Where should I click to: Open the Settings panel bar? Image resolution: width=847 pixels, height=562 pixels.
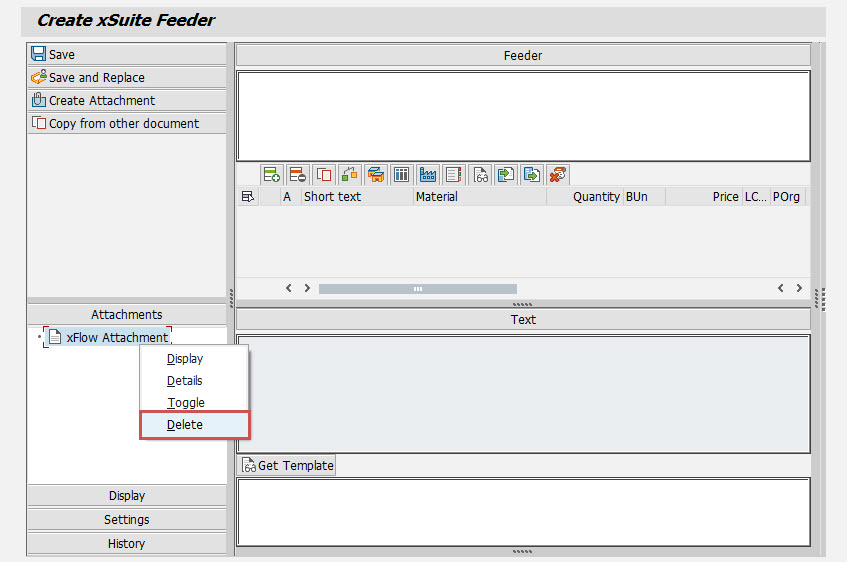[x=127, y=519]
